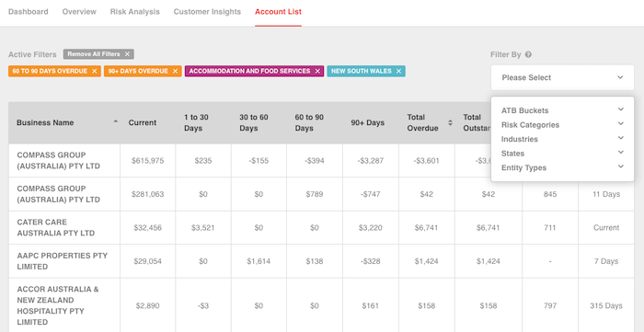Click the 11 Days cell
This screenshot has height=332, width=644.
pos(606,195)
